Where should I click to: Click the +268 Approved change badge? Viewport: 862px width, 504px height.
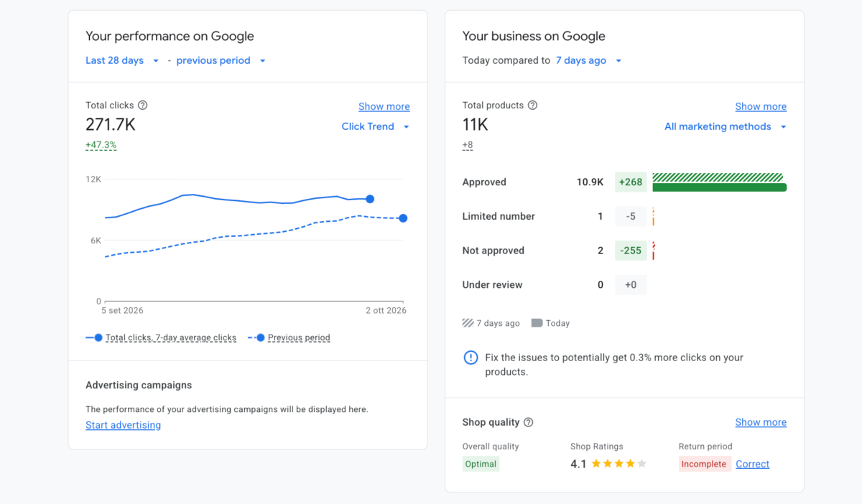(x=631, y=182)
